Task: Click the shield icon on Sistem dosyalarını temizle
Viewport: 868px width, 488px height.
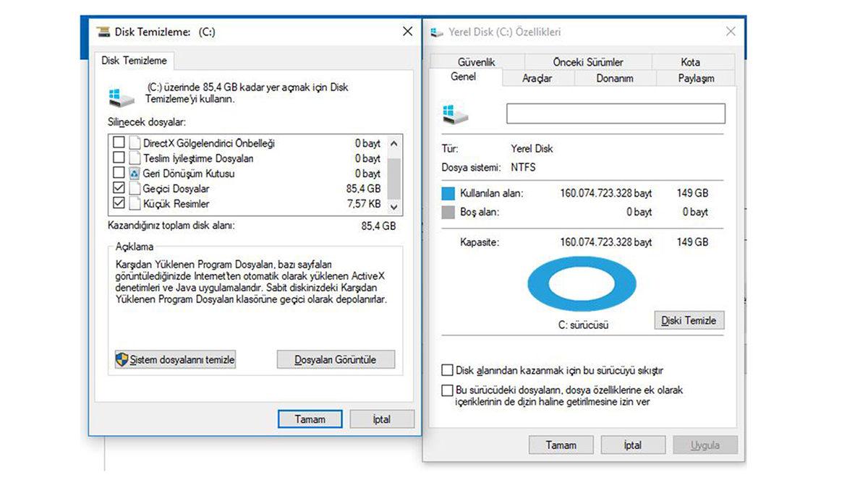Action: [123, 359]
